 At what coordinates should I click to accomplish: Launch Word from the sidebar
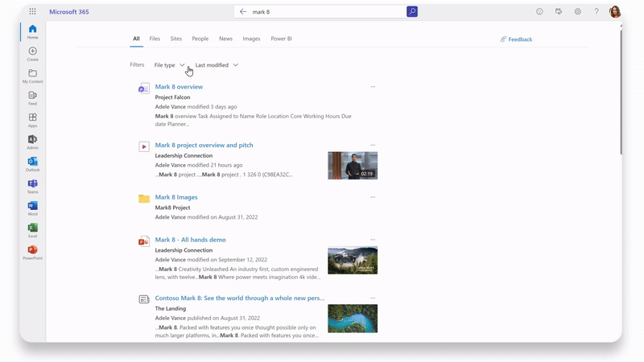(x=32, y=208)
